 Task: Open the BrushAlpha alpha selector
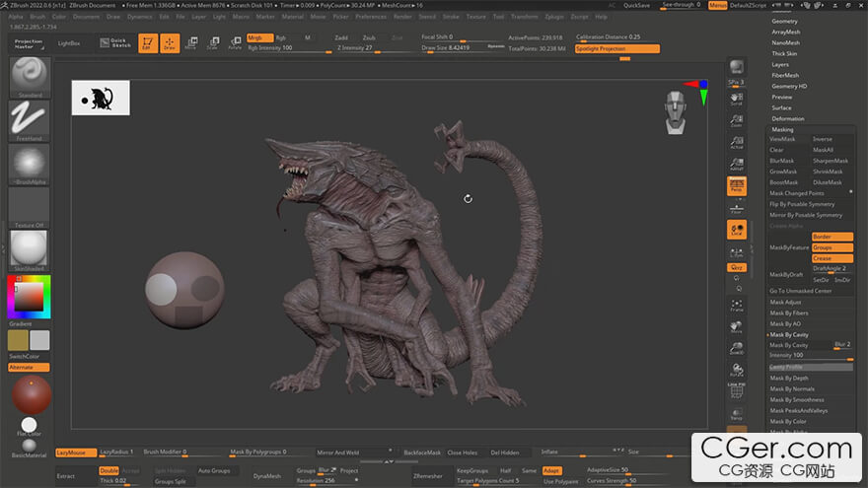pos(30,165)
